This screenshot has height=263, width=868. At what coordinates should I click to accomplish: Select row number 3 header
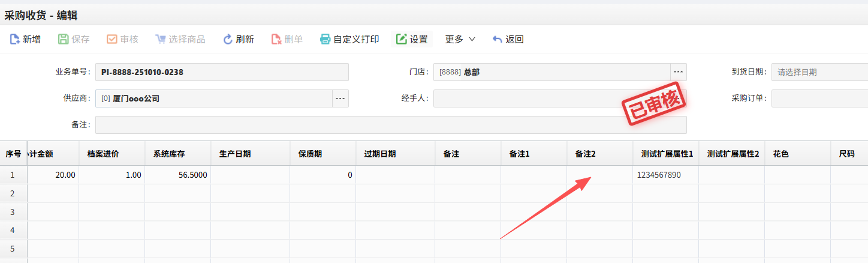[x=13, y=212]
